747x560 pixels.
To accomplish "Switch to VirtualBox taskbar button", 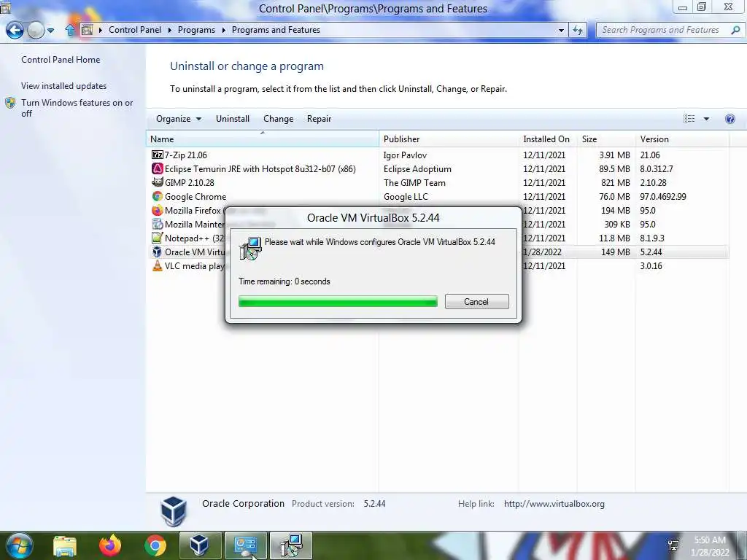I will 200,545.
